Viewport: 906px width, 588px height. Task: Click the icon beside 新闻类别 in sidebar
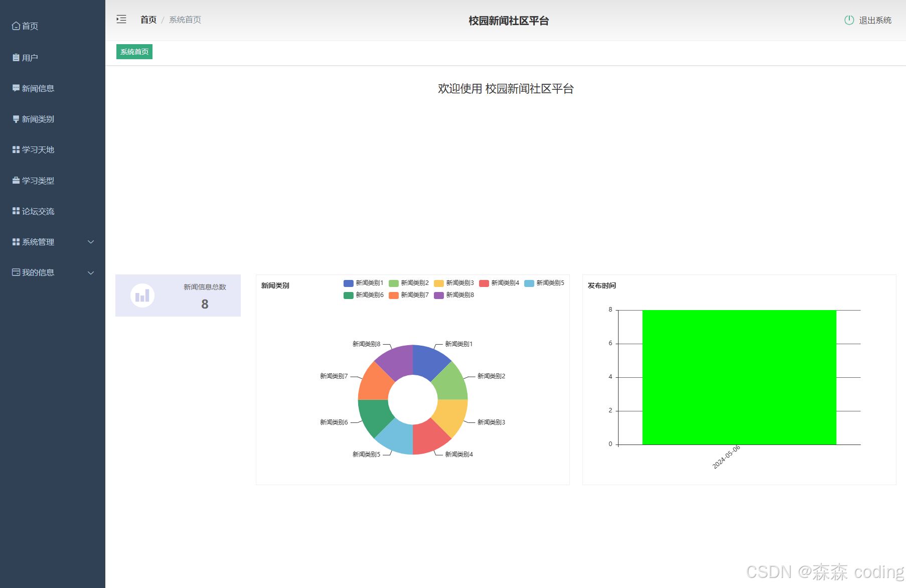(16, 119)
